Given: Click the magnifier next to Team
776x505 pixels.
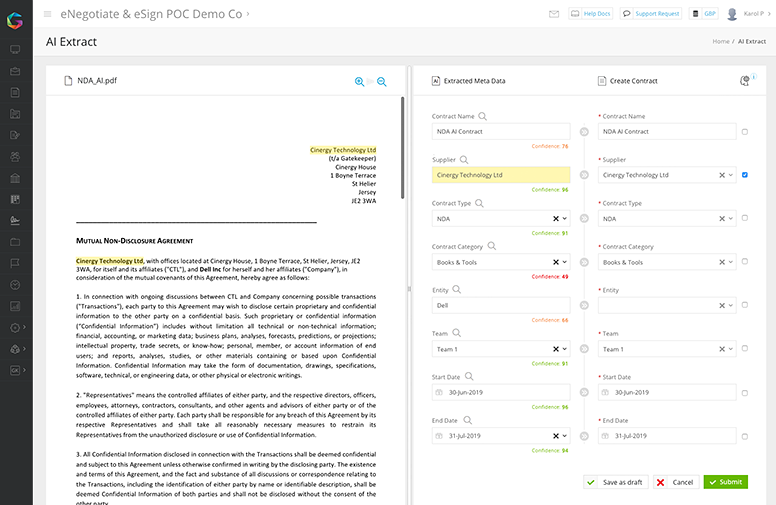Looking at the screenshot, I should 456,333.
